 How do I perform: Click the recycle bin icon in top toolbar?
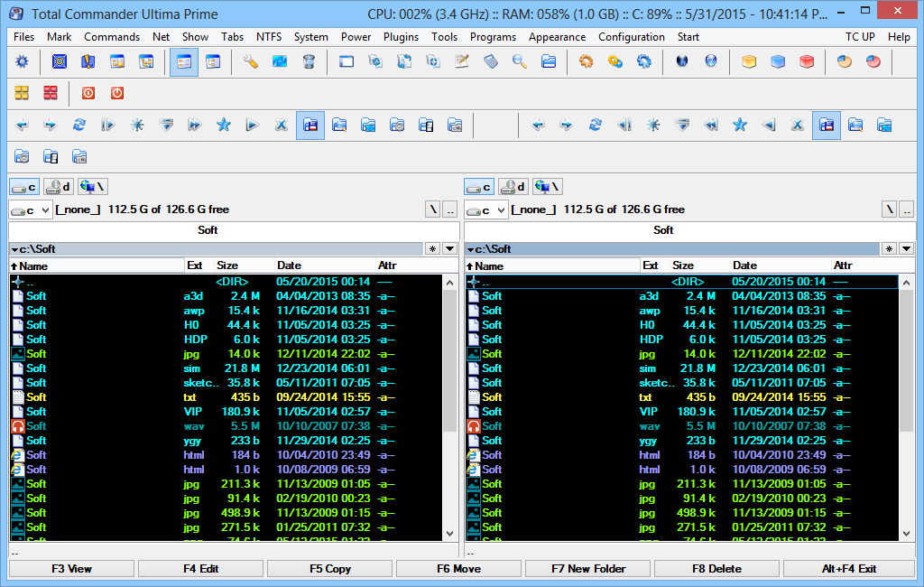309,61
